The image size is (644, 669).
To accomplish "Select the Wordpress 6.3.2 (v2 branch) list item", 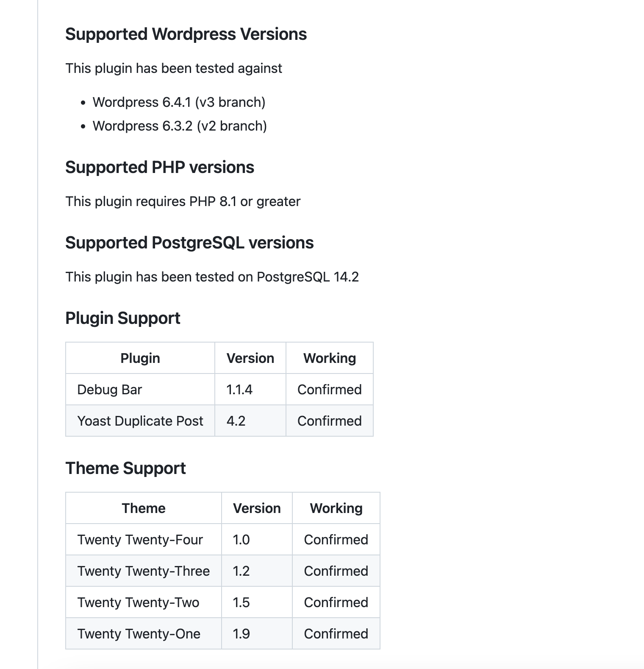I will (180, 126).
